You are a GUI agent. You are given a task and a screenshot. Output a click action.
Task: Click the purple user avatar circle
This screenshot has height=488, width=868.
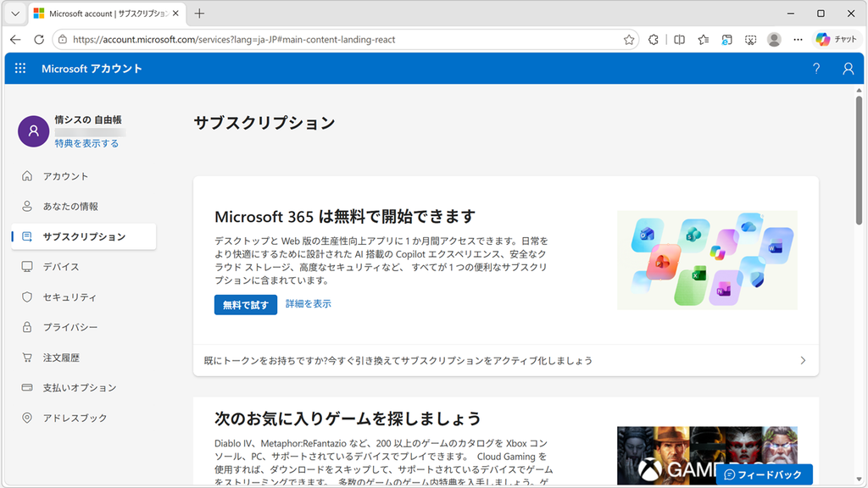coord(34,131)
